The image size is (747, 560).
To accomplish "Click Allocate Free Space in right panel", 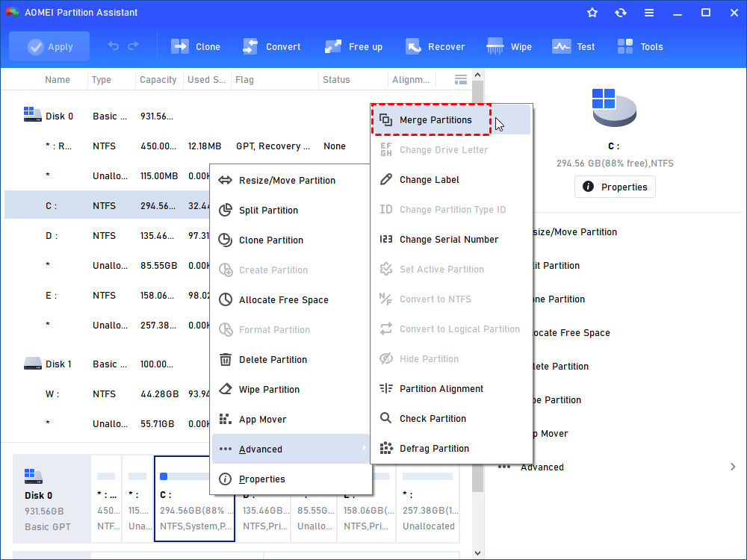I will coord(571,333).
